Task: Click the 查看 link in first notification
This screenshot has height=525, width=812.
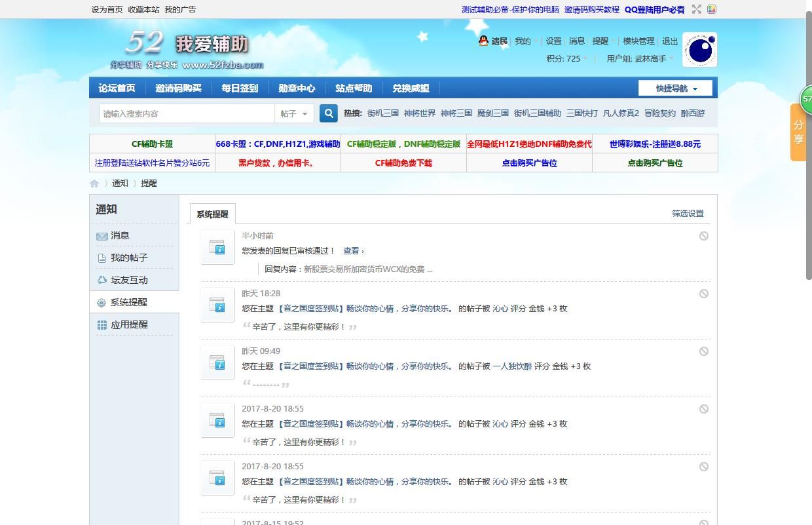Action: point(352,251)
